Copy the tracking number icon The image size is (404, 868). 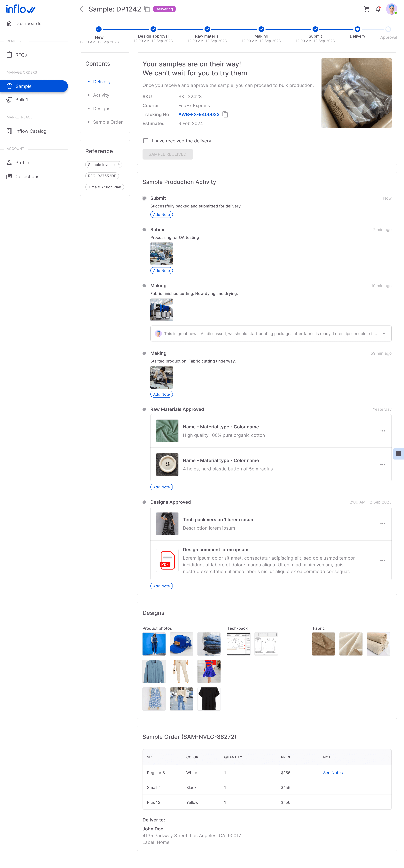pyautogui.click(x=225, y=115)
